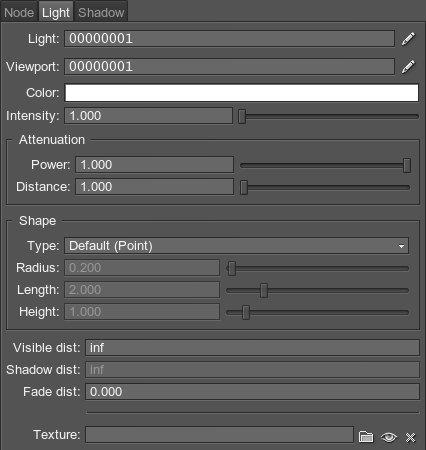The height and width of the screenshot is (450, 426).
Task: Click the Attenuation Power value field
Action: [154, 165]
